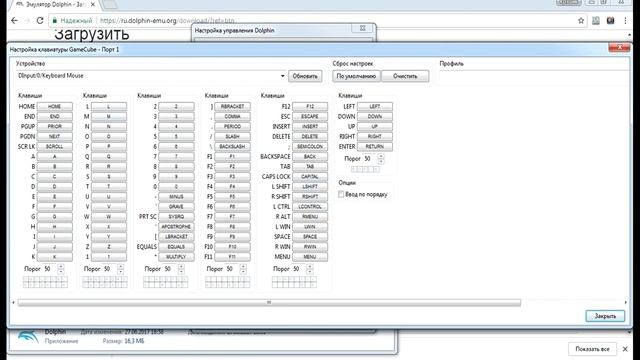Click the Очистить button
Image resolution: width=640 pixels, height=360 pixels.
[x=405, y=76]
